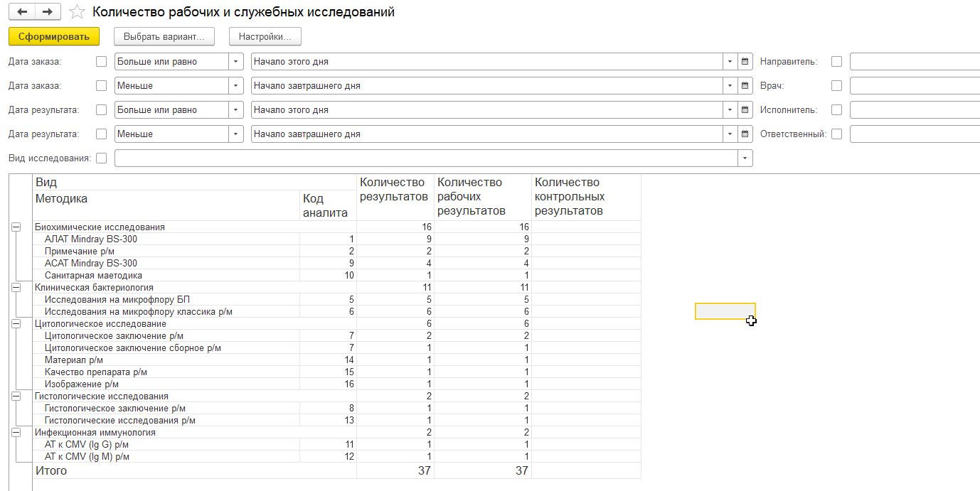Open Вид исследования dropdown list

tap(745, 158)
